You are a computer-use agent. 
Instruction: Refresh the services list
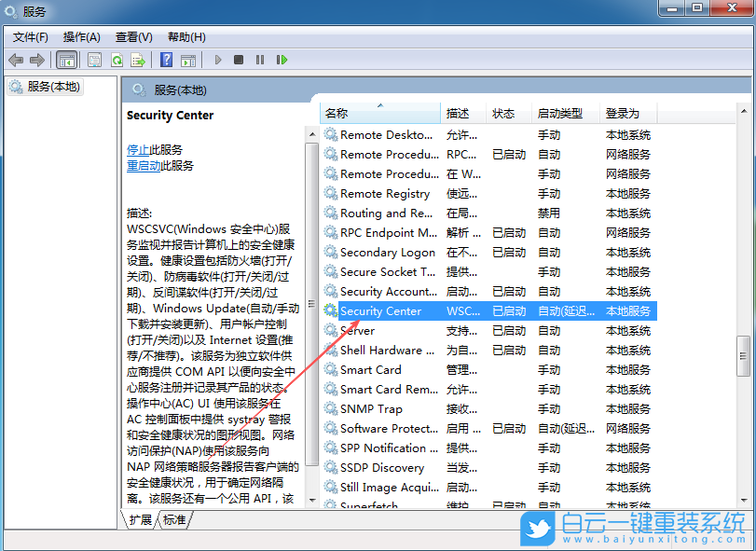118,60
